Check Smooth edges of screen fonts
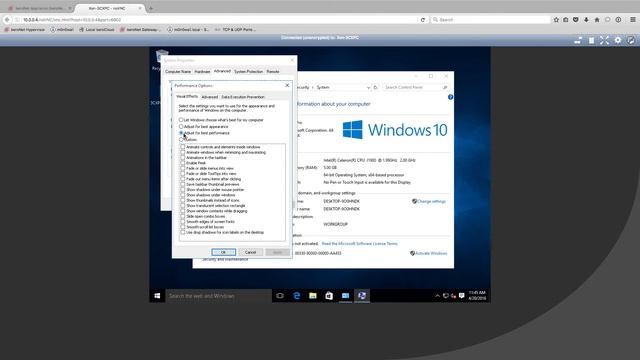The width and height of the screenshot is (640, 360). click(x=183, y=222)
